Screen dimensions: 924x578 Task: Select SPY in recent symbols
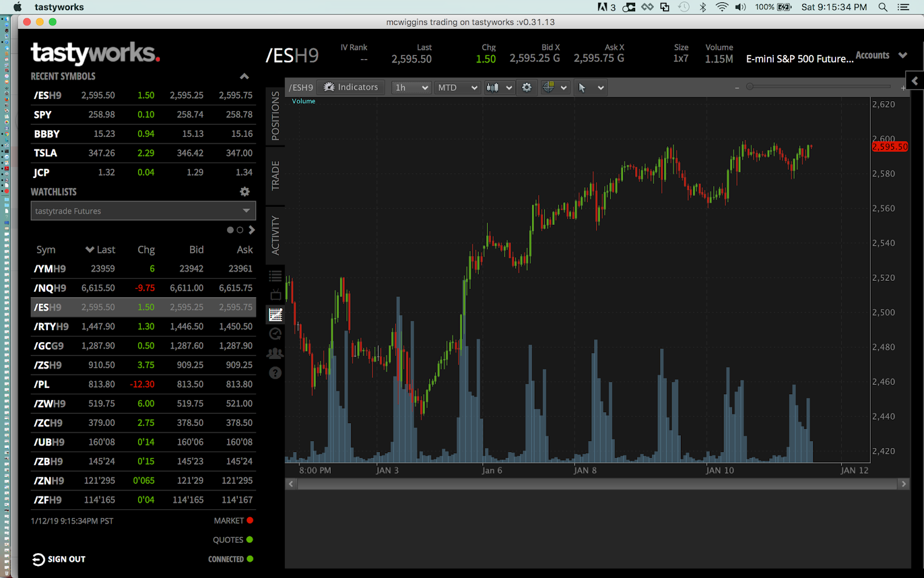pyautogui.click(x=143, y=114)
